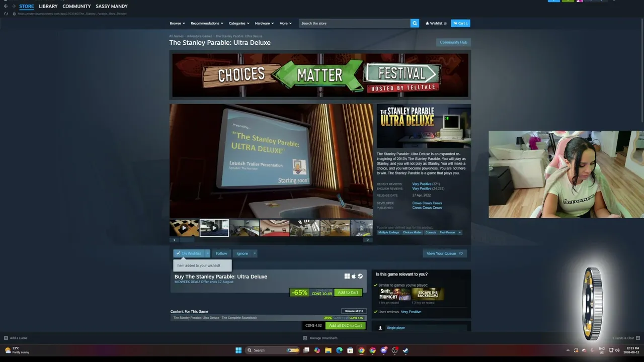Click the Follow button
Image resolution: width=644 pixels, height=362 pixels.
pos(221,253)
